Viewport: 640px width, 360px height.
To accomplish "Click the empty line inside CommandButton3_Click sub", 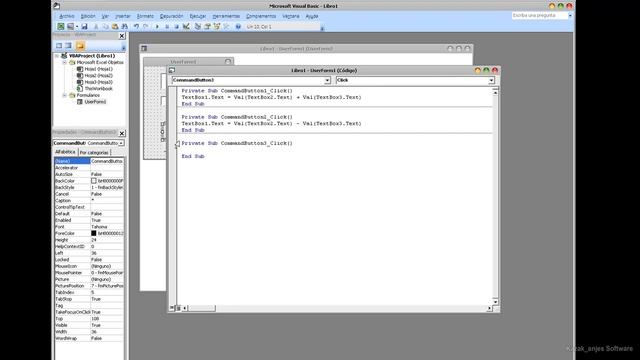I will [335, 150].
